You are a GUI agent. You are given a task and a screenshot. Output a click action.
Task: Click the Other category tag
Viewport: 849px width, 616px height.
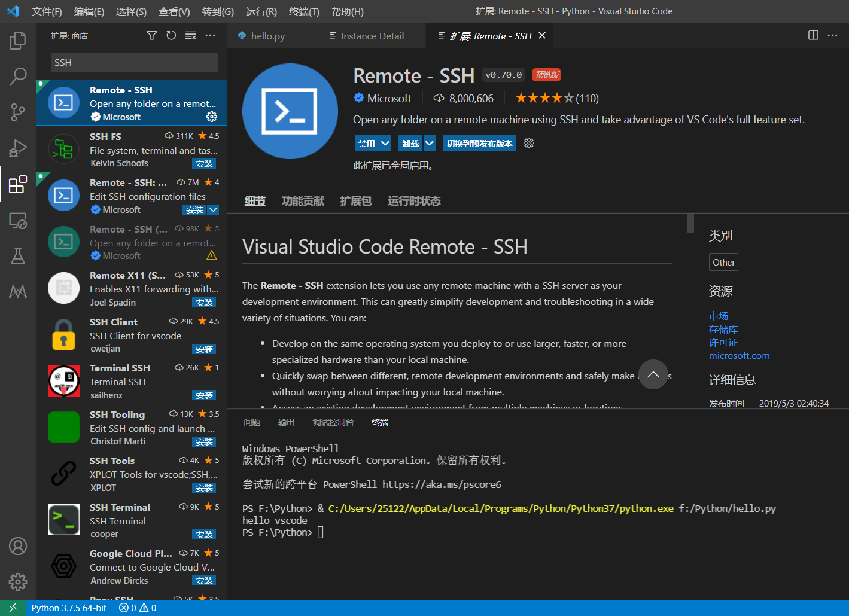(x=723, y=262)
